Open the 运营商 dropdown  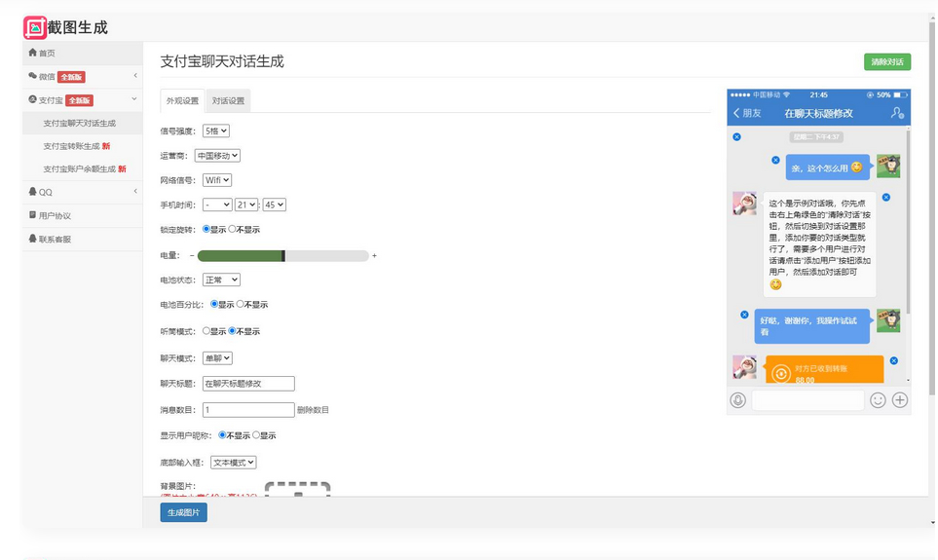218,156
